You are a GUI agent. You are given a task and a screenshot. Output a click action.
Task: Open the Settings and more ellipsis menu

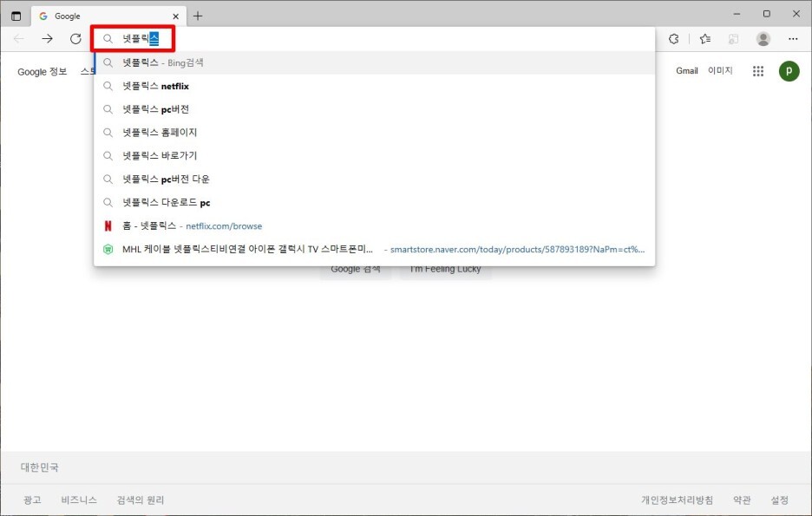point(793,39)
